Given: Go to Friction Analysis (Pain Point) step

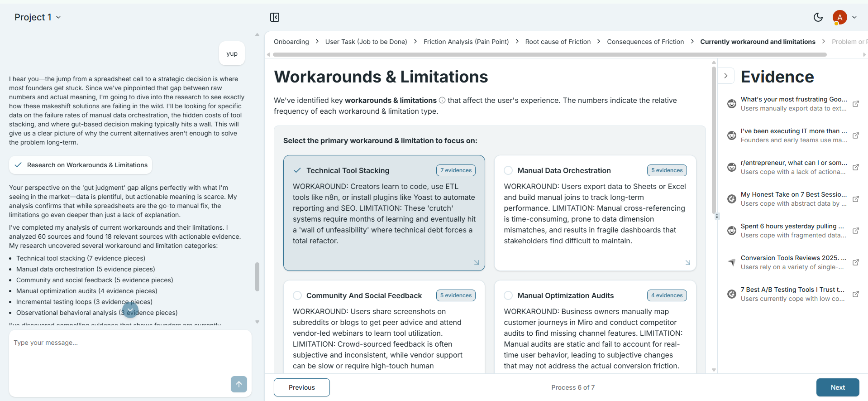Looking at the screenshot, I should [466, 42].
